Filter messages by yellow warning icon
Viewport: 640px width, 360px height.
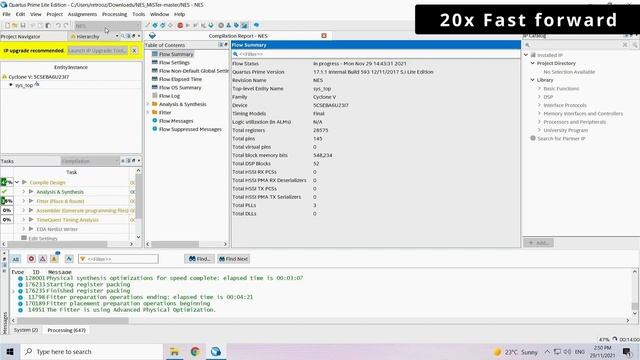[54, 259]
